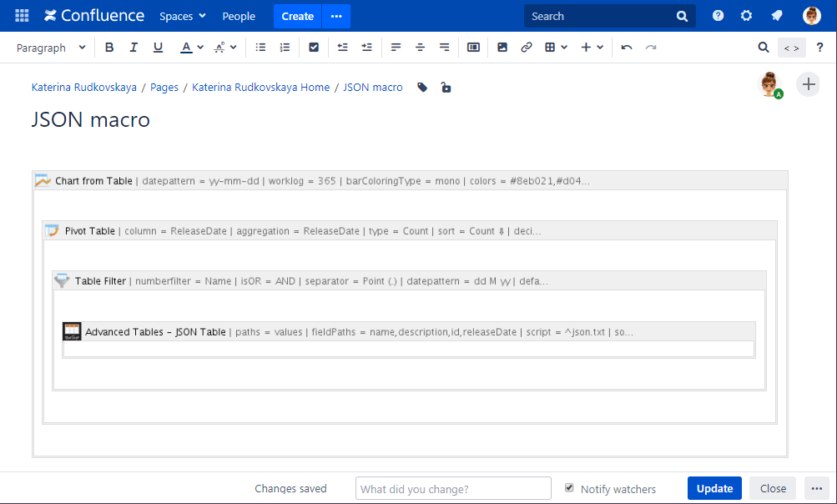Click the Update button

click(x=714, y=488)
